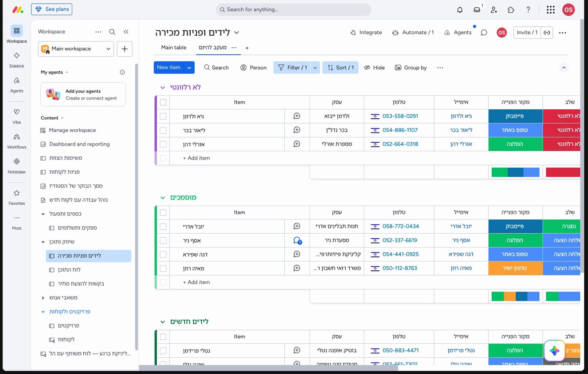The height and width of the screenshot is (374, 588).
Task: Check the ליאור בכר row checkbox
Action: click(163, 131)
